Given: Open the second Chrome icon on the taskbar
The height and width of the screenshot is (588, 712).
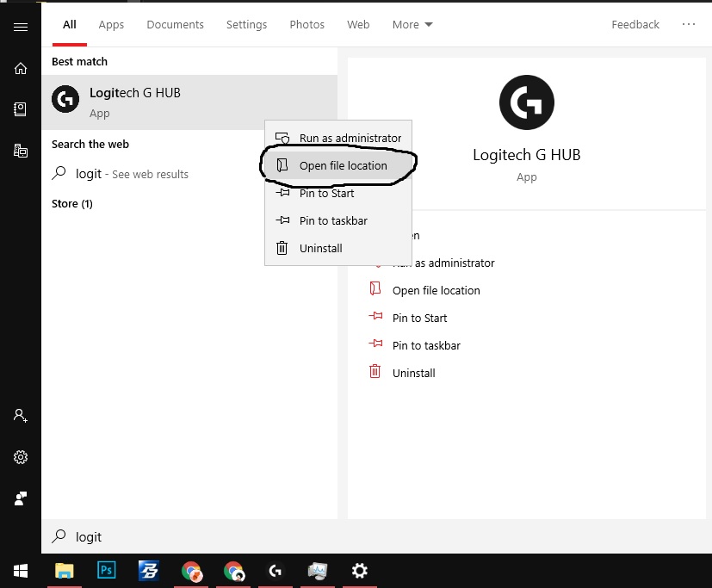Looking at the screenshot, I should pyautogui.click(x=234, y=571).
